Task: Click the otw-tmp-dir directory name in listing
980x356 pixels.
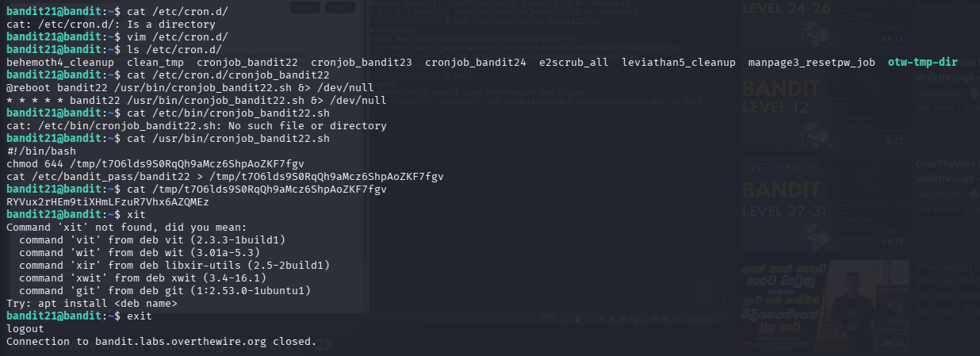Action: pos(922,62)
